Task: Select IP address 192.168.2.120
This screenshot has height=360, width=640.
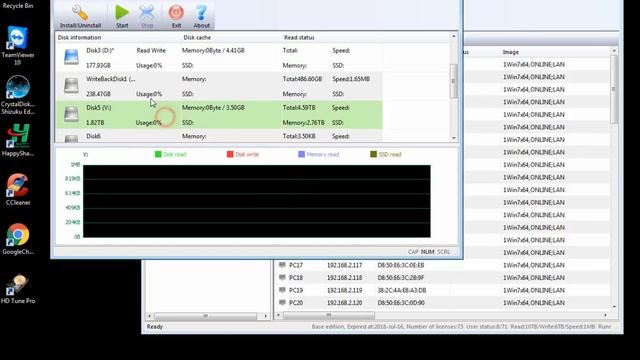Action: pos(344,303)
